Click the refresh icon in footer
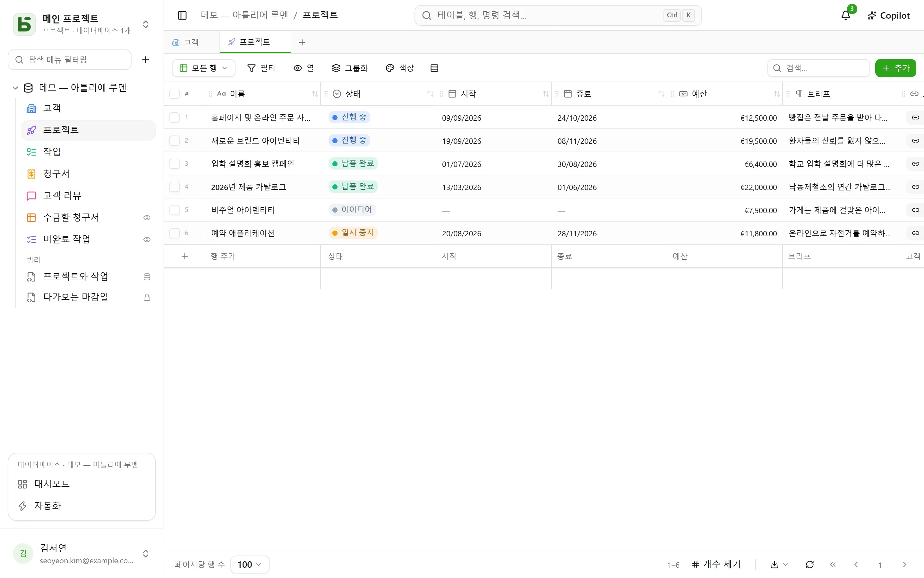The image size is (924, 578). click(x=809, y=565)
